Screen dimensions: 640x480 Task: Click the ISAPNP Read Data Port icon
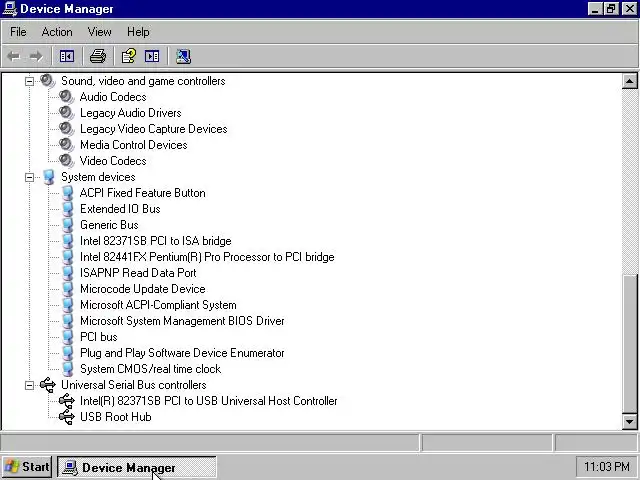tap(68, 273)
